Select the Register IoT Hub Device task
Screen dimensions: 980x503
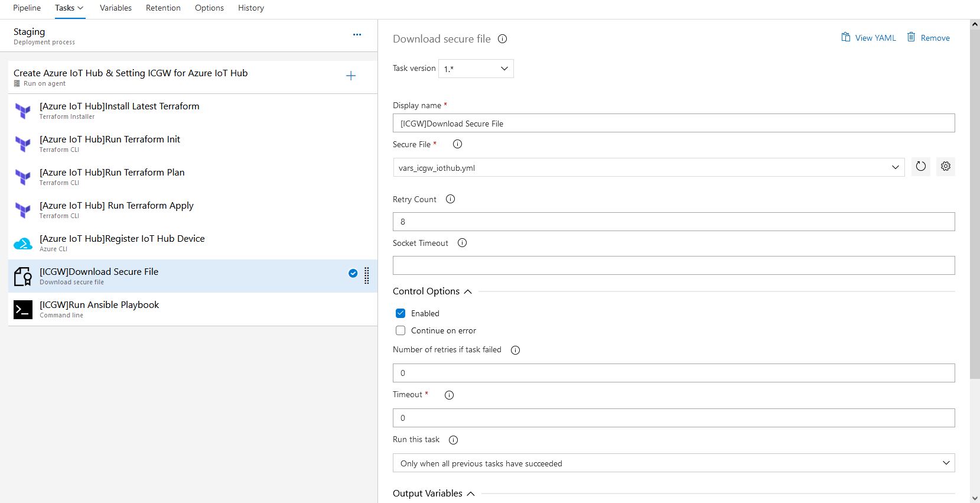click(122, 239)
